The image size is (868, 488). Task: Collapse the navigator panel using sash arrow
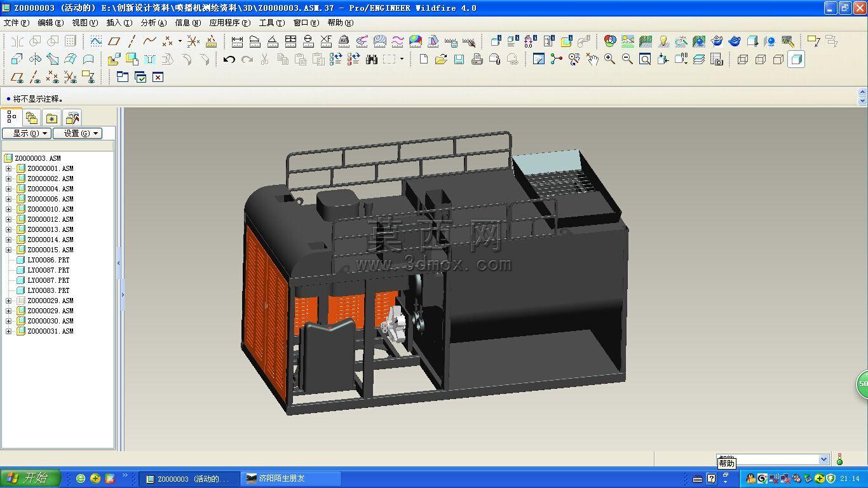118,262
